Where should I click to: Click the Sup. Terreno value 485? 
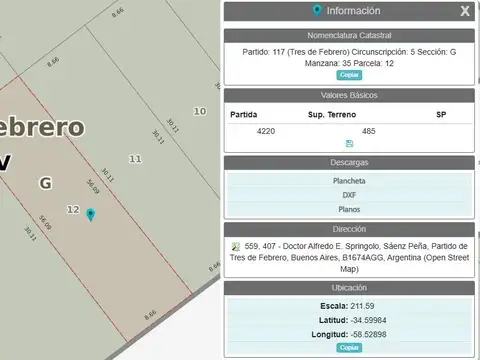[x=369, y=131]
